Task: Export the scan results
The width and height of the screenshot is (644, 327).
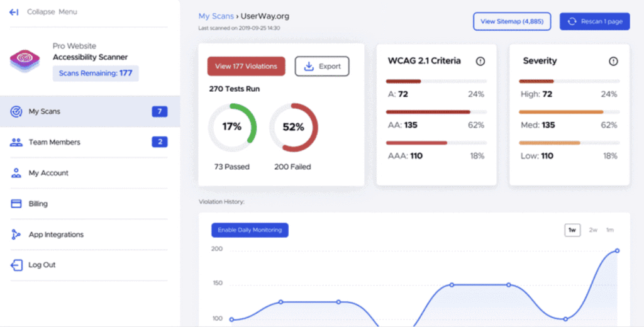Action: pos(322,66)
